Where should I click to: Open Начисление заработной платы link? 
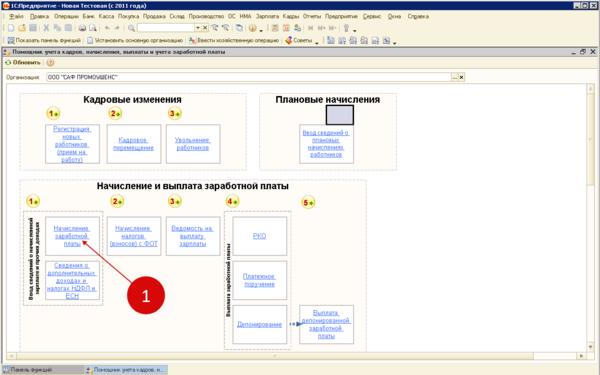72,236
